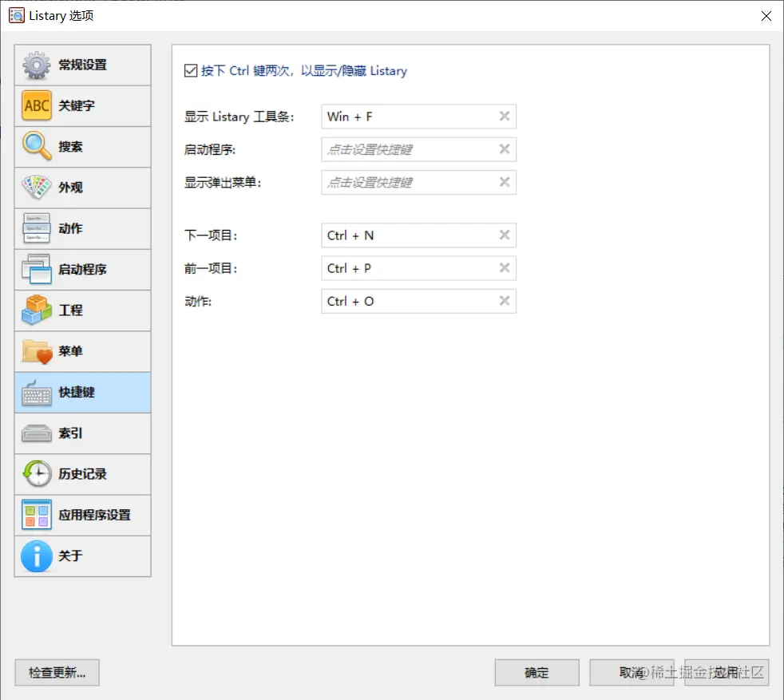Clear the Win + F hotkey
The height and width of the screenshot is (700, 784).
click(505, 116)
